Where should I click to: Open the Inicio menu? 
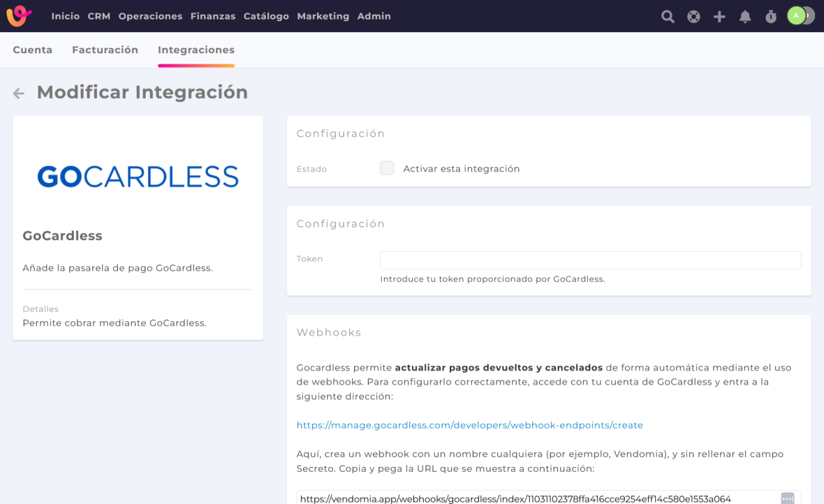[66, 16]
